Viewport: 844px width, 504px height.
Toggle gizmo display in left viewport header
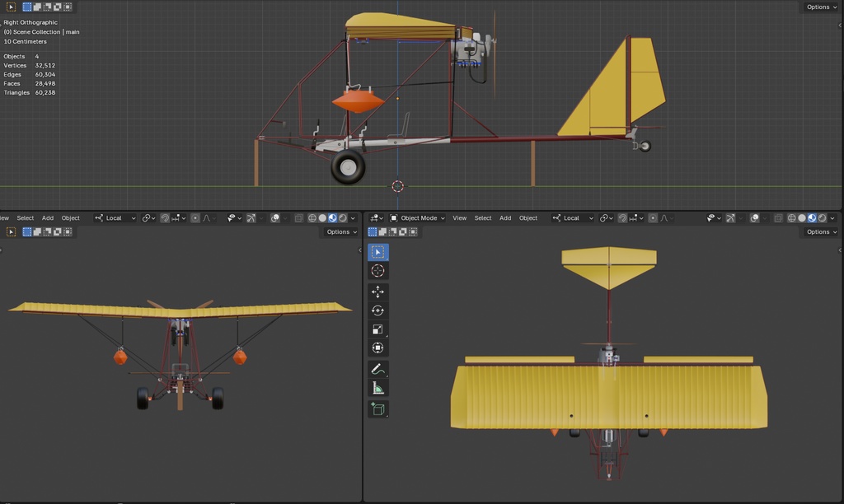[251, 218]
